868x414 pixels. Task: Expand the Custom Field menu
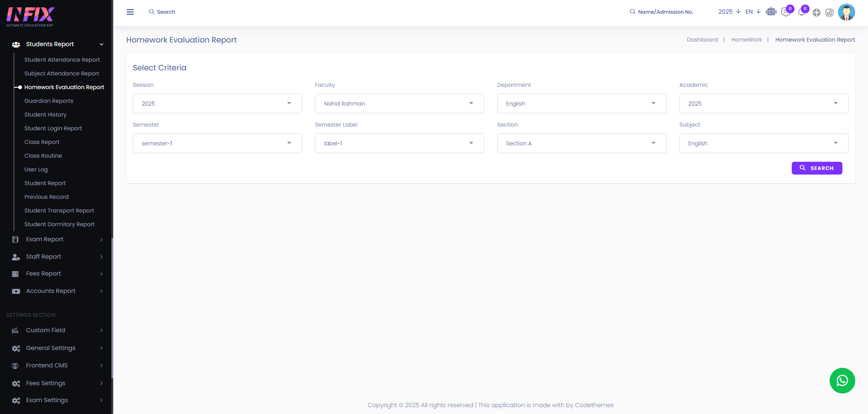pos(101,330)
